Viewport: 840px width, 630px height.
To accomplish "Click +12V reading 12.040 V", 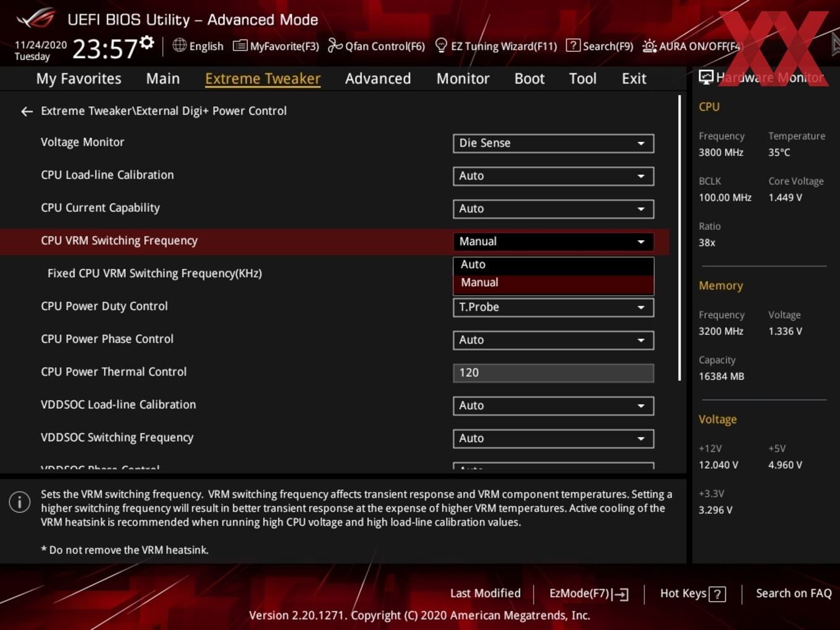I will coord(718,465).
